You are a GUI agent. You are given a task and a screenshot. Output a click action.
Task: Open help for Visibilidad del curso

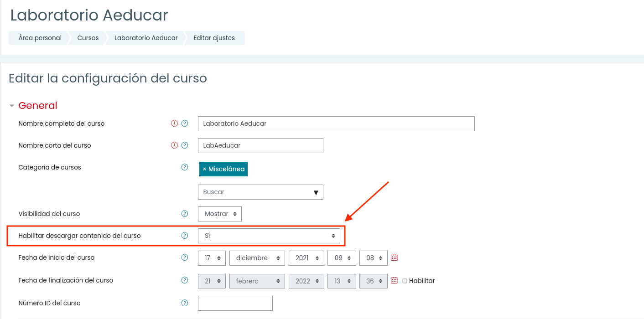(185, 214)
